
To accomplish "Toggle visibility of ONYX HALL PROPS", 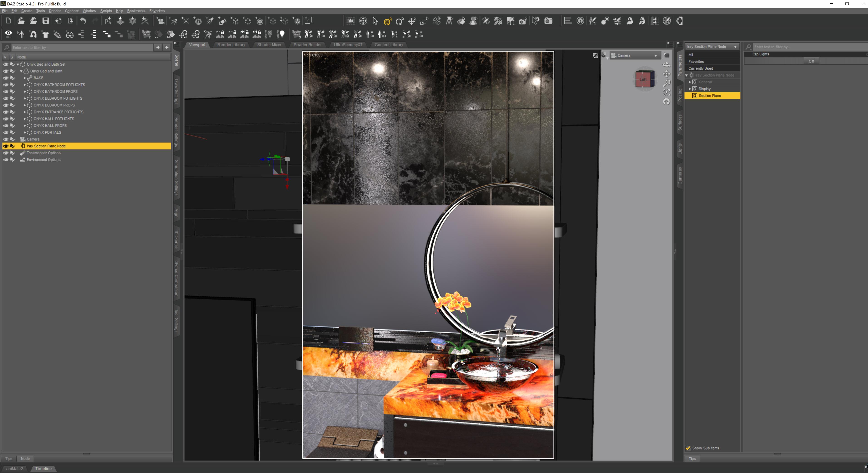I will pos(6,126).
